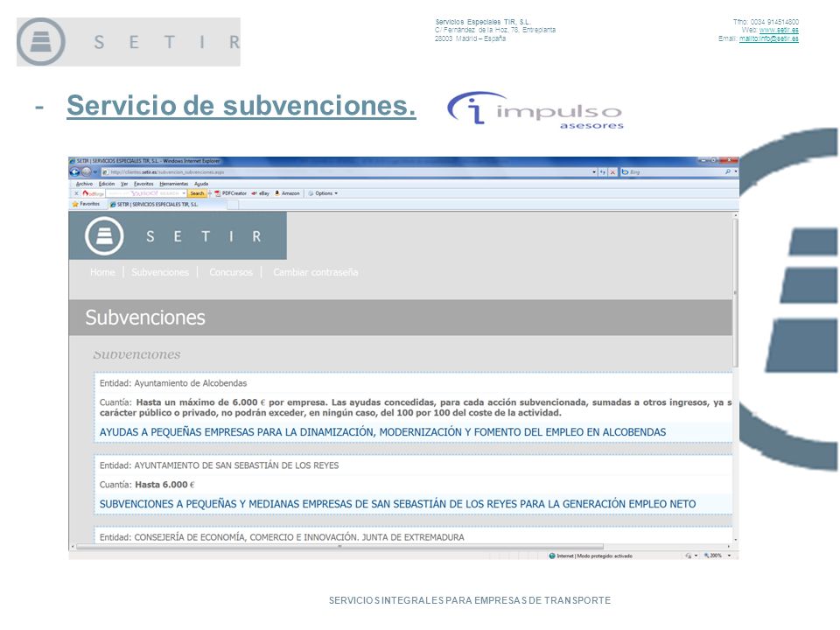This screenshot has height=630, width=840.
Task: Click the yellow Search button
Action: pos(197,193)
